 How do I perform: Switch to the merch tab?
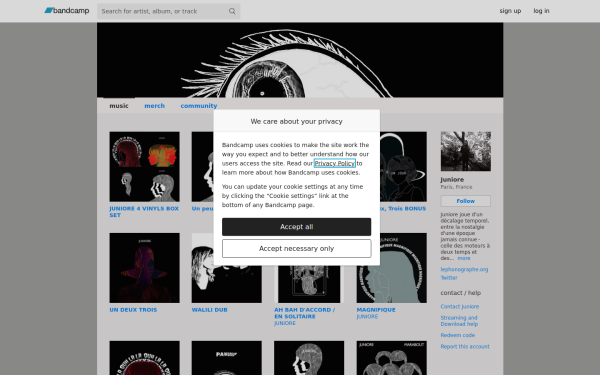tap(155, 106)
